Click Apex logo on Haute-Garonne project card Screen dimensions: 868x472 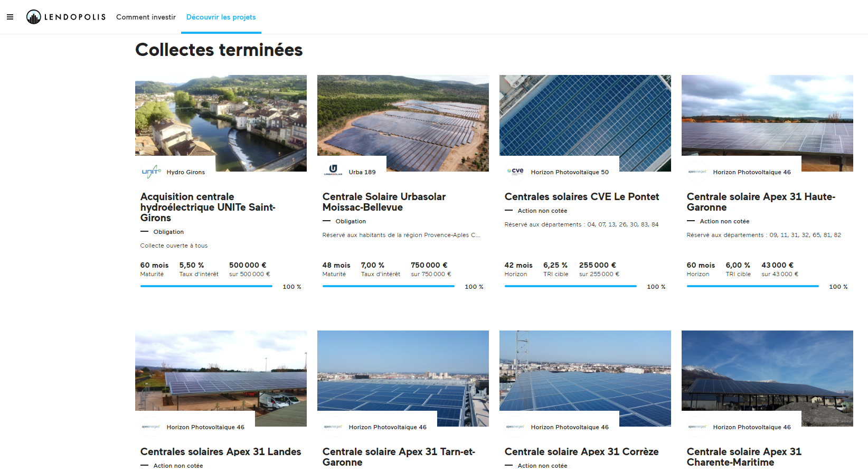click(x=697, y=172)
